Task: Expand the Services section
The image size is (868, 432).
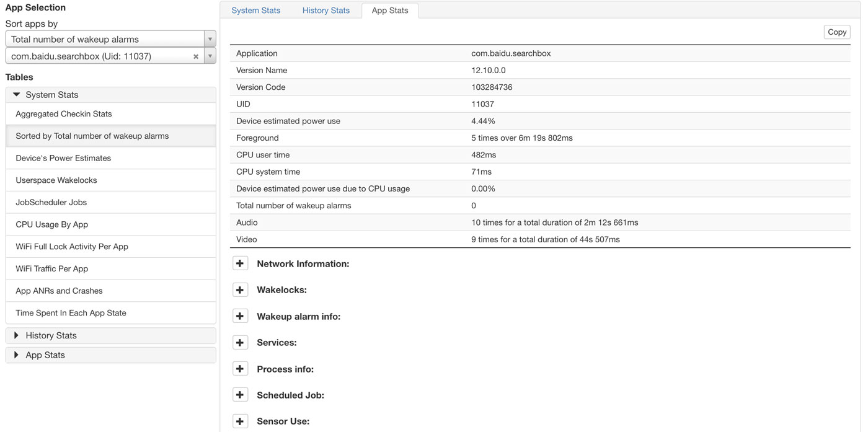Action: [x=240, y=342]
